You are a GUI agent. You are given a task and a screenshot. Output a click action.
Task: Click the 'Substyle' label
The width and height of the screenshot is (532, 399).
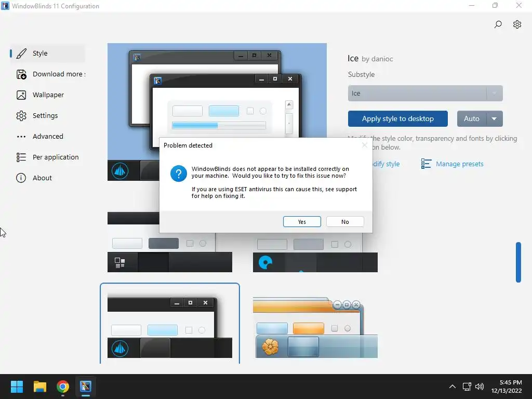361,75
